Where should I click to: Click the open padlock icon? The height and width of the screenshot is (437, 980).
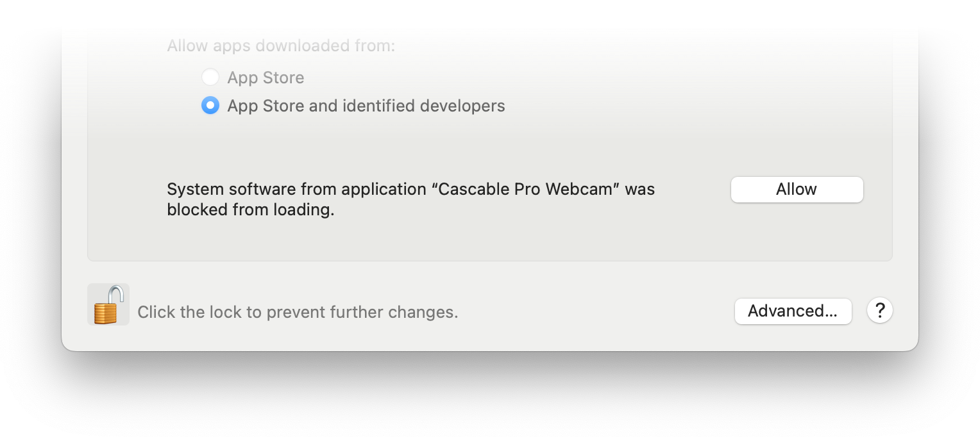108,304
